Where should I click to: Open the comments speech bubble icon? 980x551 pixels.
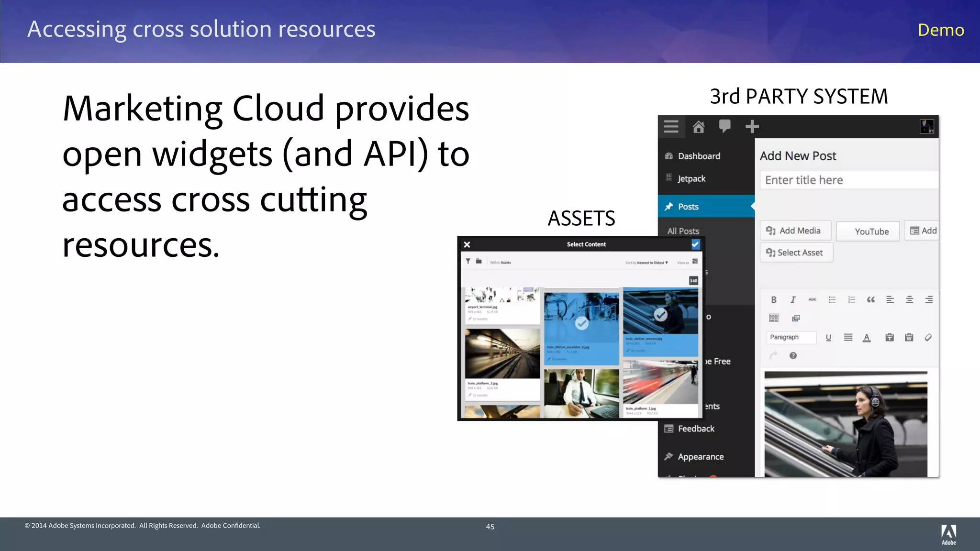point(724,126)
